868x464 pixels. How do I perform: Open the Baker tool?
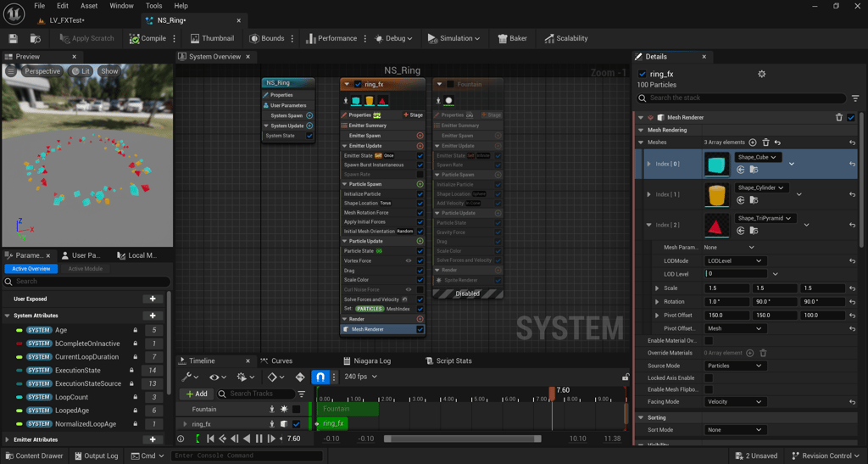[x=513, y=38]
